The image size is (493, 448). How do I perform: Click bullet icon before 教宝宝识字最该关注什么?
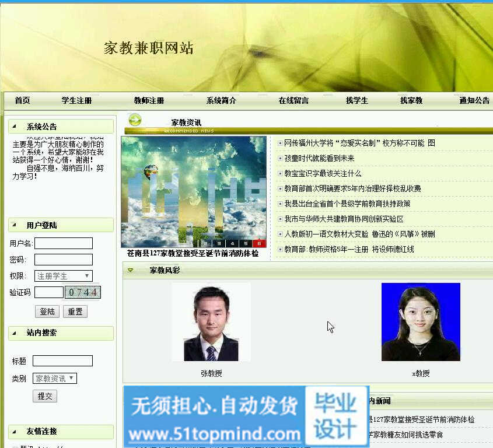coord(280,173)
